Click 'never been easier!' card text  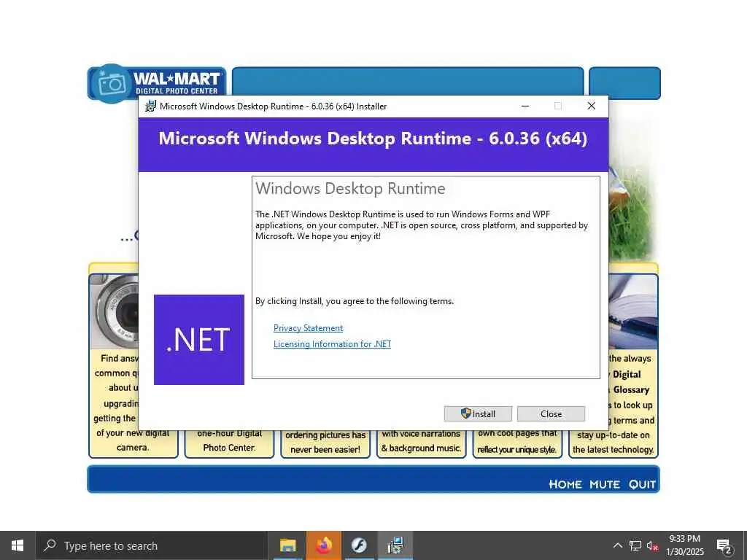[325, 449]
